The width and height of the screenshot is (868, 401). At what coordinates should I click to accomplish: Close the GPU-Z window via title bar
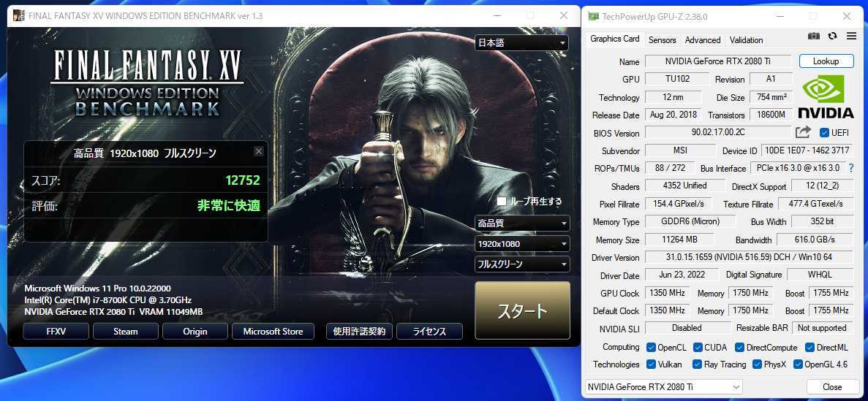[847, 16]
